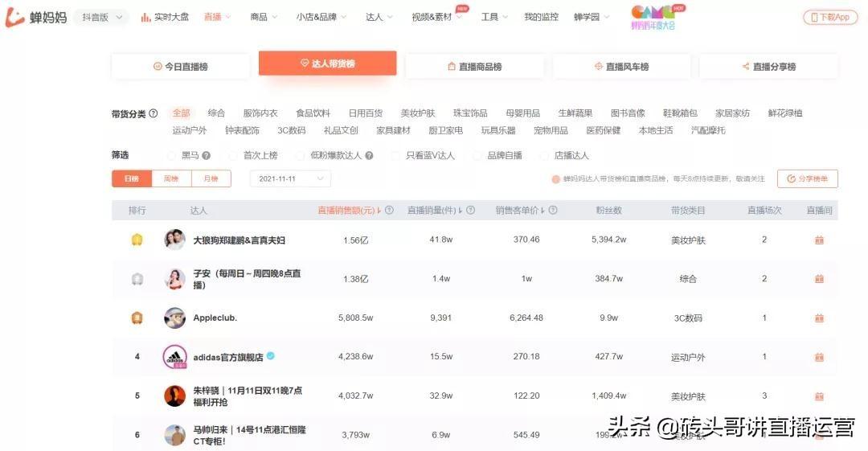
Task: Click the bronze rank-three medal icon
Action: [x=137, y=318]
